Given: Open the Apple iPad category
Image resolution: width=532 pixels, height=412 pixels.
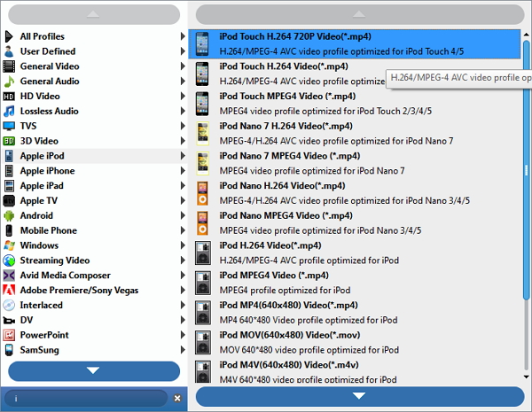Looking at the screenshot, I should (95, 186).
